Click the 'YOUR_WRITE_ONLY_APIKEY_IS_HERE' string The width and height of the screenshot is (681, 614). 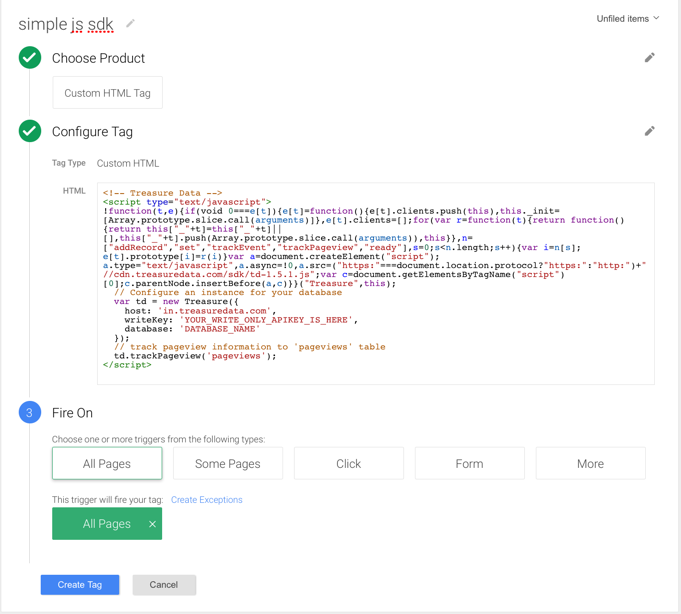coord(268,320)
